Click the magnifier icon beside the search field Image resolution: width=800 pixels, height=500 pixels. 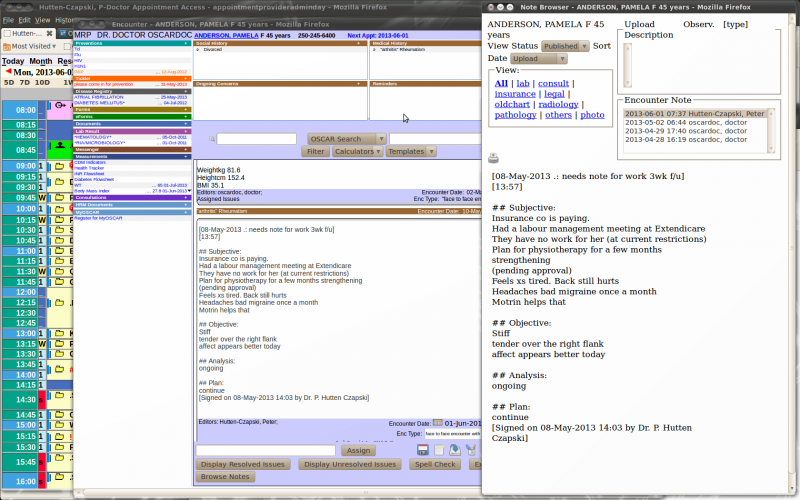point(212,139)
